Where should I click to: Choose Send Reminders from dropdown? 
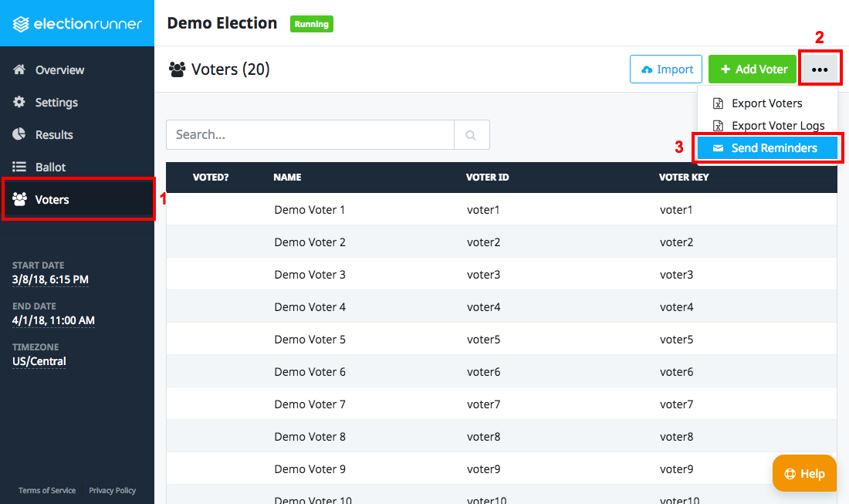(767, 147)
